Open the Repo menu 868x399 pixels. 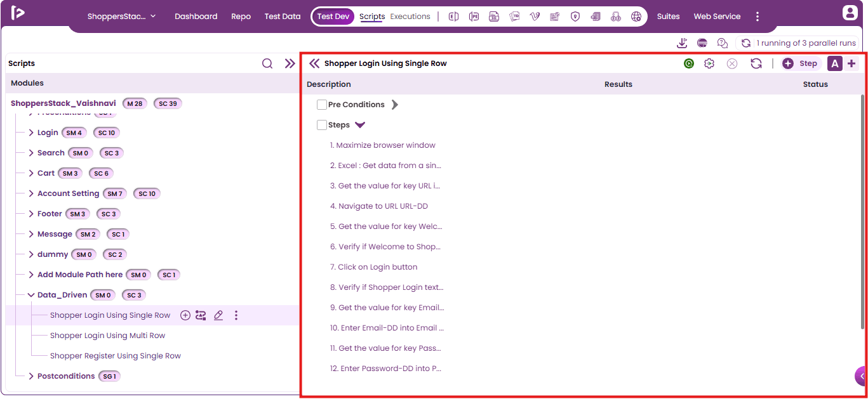241,16
